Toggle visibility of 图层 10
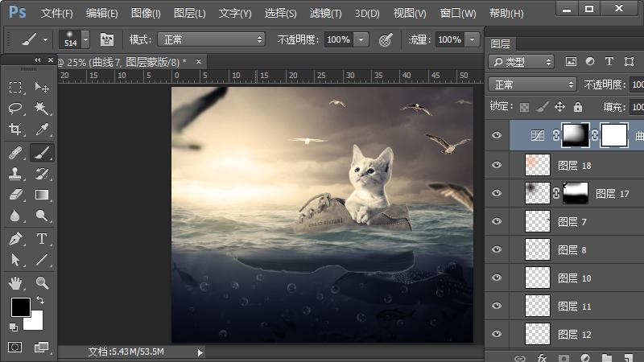Screen dimensions: 644x362 point(497,278)
